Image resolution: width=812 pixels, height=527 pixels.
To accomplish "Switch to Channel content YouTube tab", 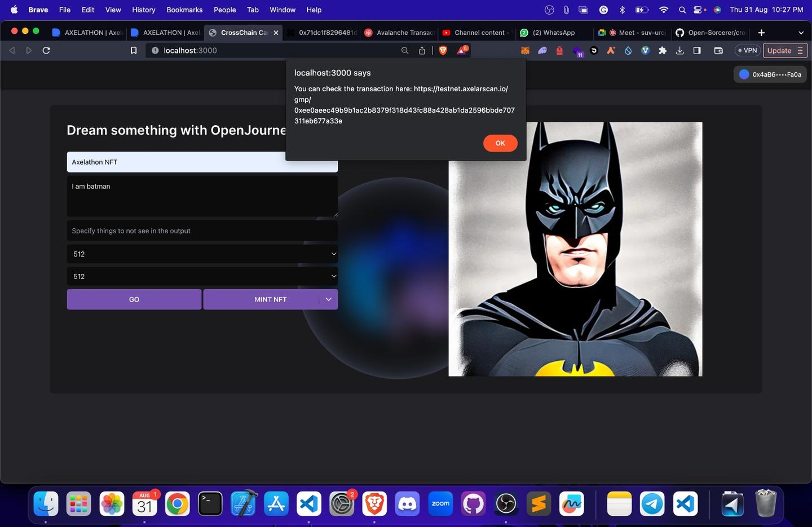I will click(x=477, y=33).
